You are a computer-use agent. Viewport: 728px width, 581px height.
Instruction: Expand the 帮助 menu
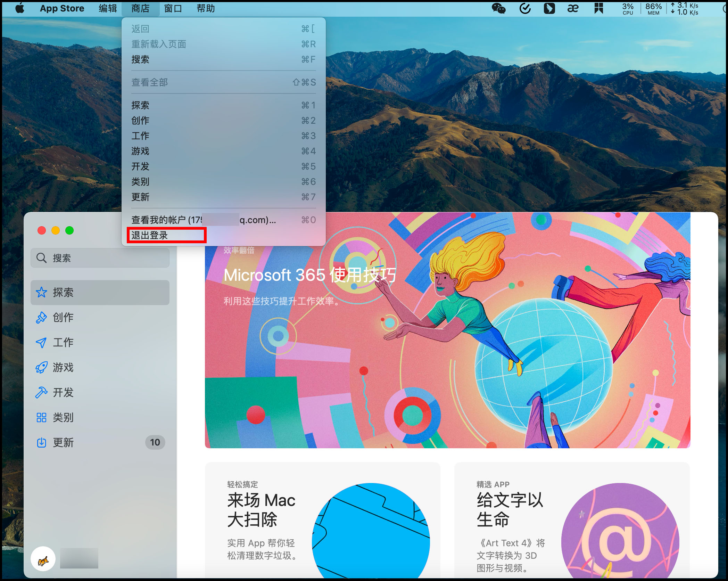206,8
